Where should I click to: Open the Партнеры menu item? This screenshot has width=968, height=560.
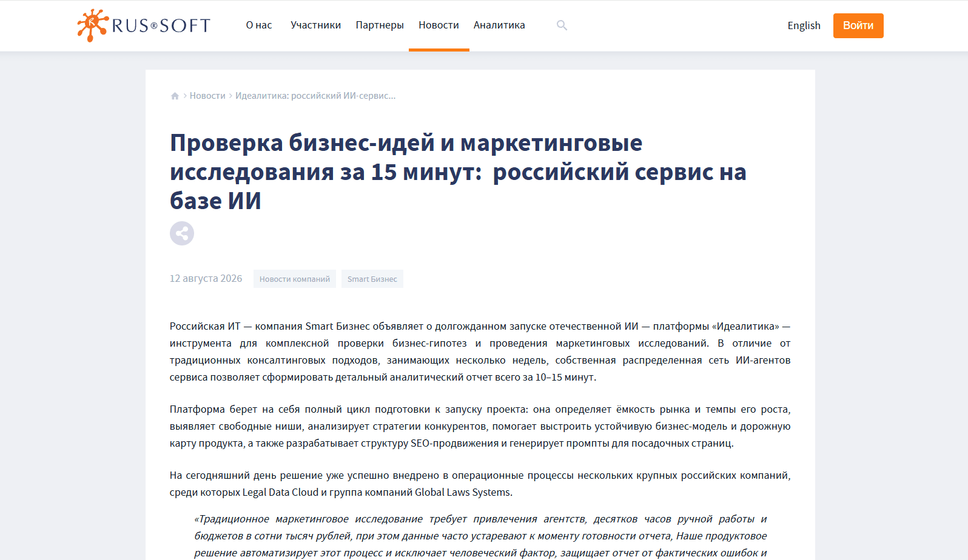click(x=380, y=25)
